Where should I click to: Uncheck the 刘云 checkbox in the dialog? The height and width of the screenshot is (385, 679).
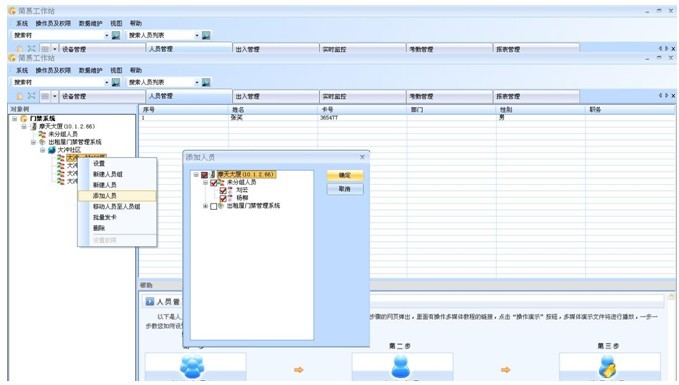[223, 191]
